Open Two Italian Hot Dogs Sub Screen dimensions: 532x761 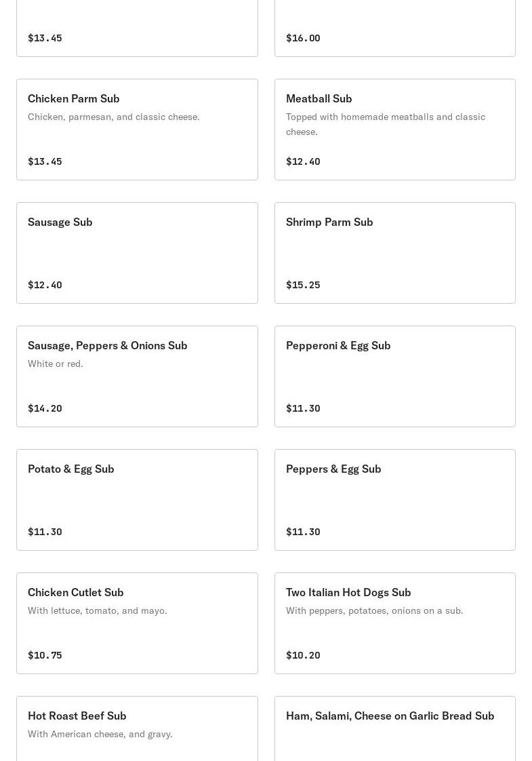394,623
